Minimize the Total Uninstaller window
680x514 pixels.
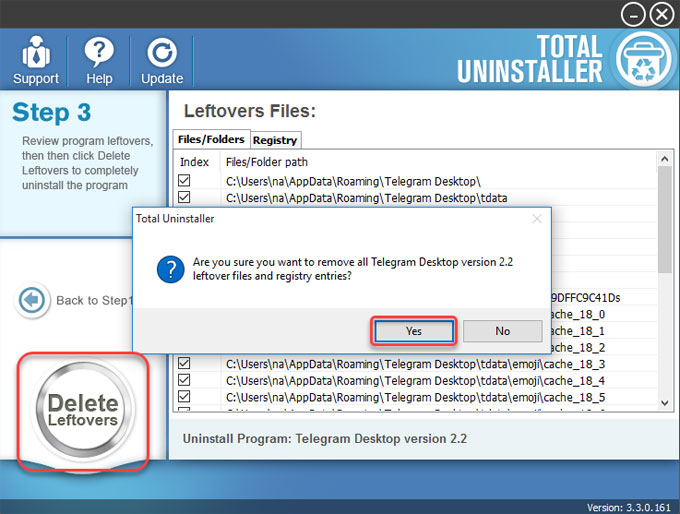(x=633, y=15)
